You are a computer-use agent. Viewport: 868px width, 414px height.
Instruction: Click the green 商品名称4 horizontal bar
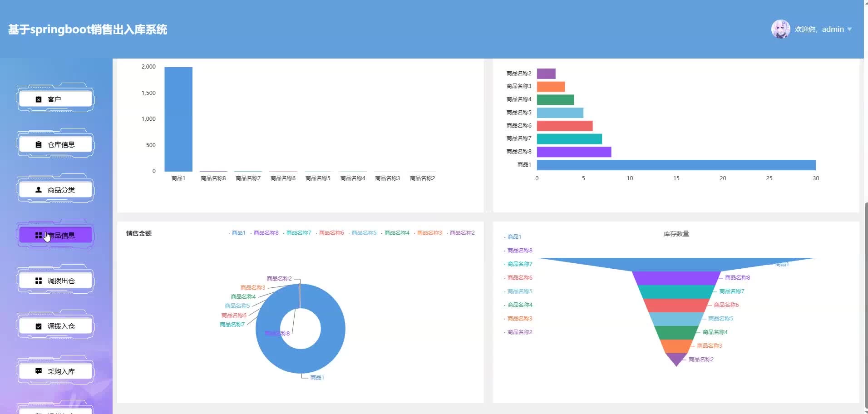coord(556,100)
